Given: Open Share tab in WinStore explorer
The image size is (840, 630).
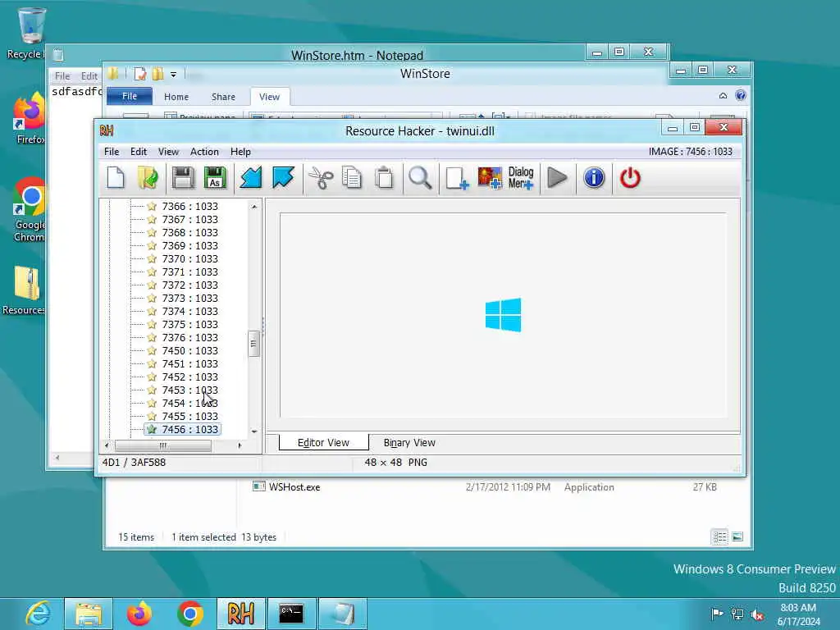Looking at the screenshot, I should click(x=223, y=97).
